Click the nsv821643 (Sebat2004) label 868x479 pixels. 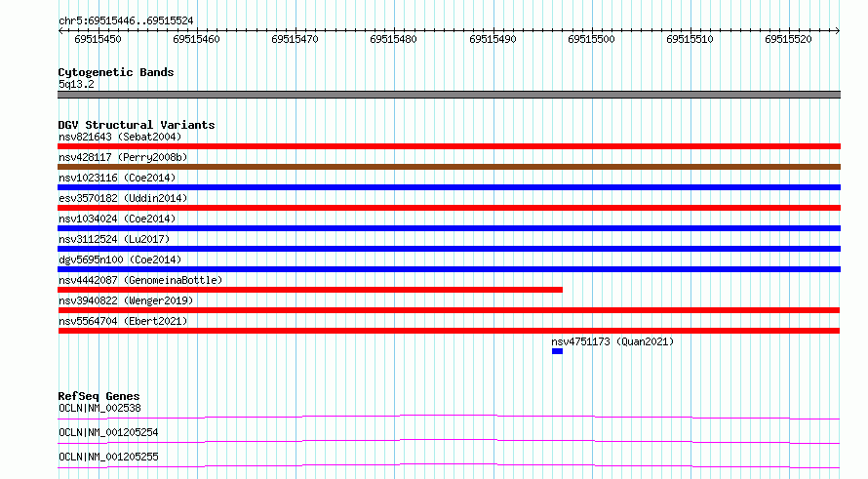pyautogui.click(x=120, y=137)
